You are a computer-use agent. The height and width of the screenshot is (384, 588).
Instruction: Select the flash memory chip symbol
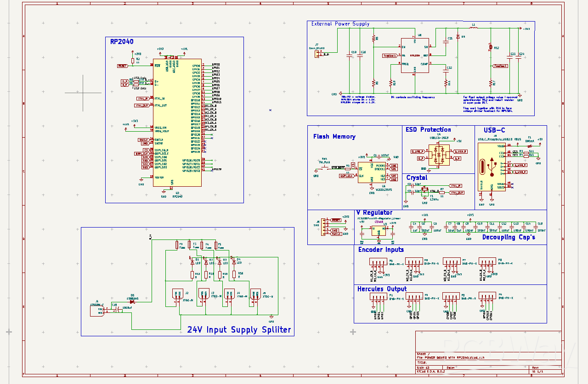pyautogui.click(x=372, y=172)
